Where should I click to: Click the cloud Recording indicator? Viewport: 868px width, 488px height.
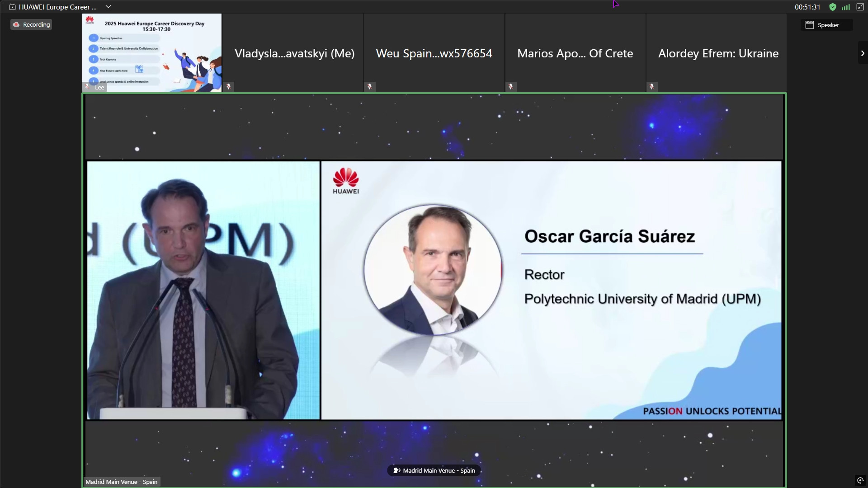31,24
